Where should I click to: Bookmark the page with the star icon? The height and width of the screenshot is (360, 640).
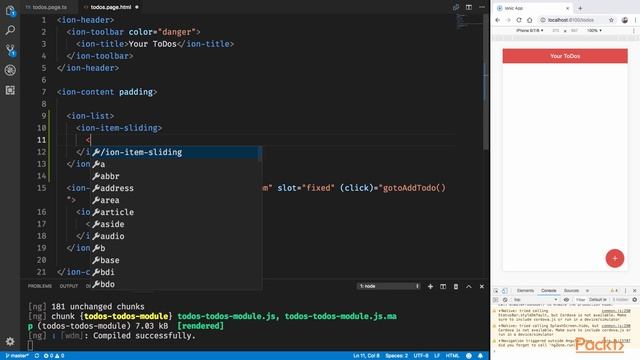click(611, 20)
